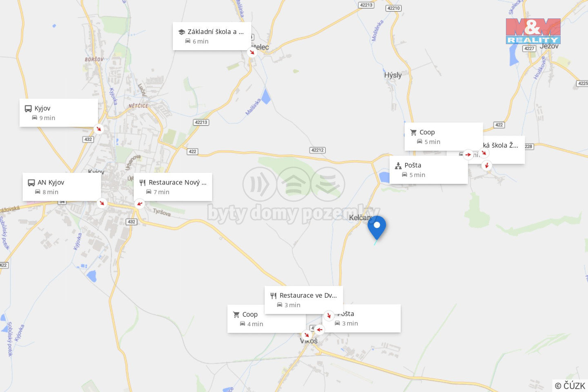This screenshot has height=392, width=588.
Task: Click road number 42212 marker
Action: tap(318, 150)
